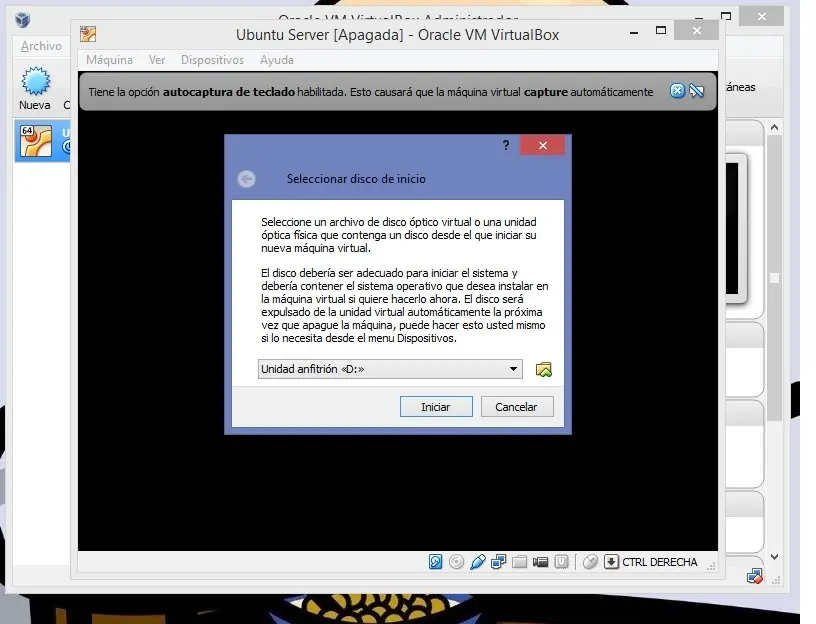The width and height of the screenshot is (816, 624).
Task: Click Iniciar to start the machine
Action: (x=436, y=406)
